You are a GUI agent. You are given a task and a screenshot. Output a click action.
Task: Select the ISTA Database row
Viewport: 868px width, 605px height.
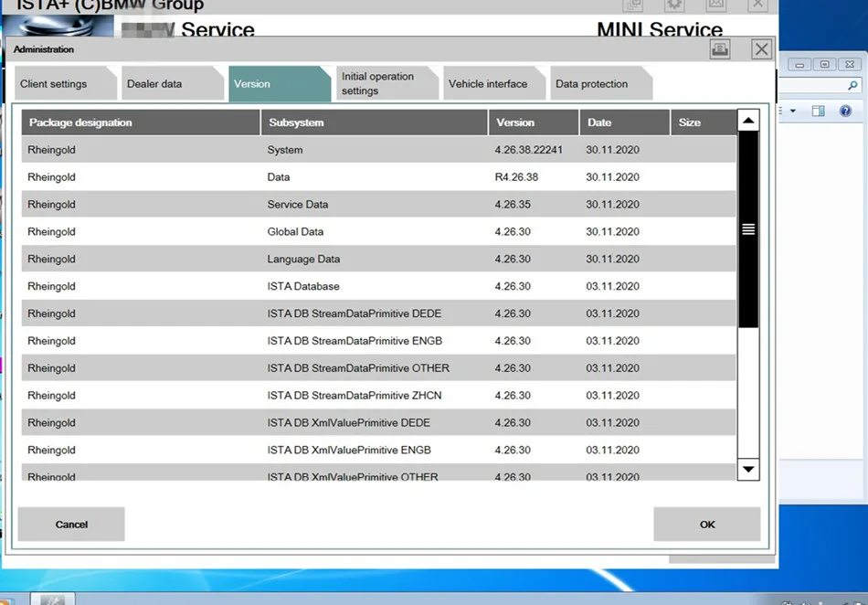(378, 286)
